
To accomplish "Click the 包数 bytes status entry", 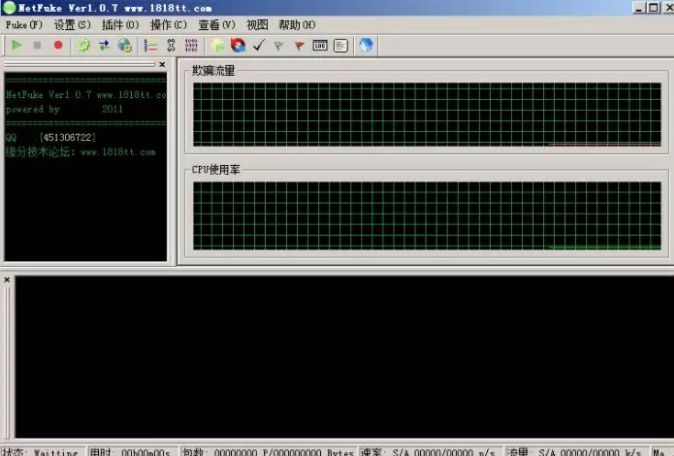I will pos(268,452).
